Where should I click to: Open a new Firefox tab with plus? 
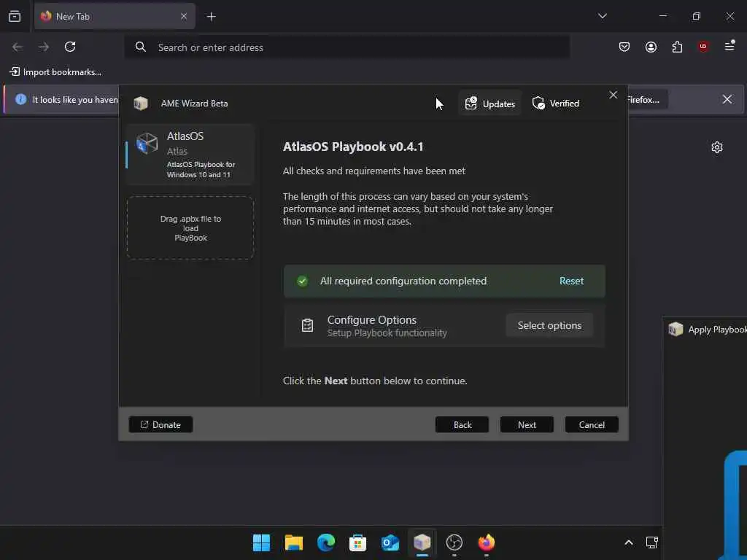[211, 17]
